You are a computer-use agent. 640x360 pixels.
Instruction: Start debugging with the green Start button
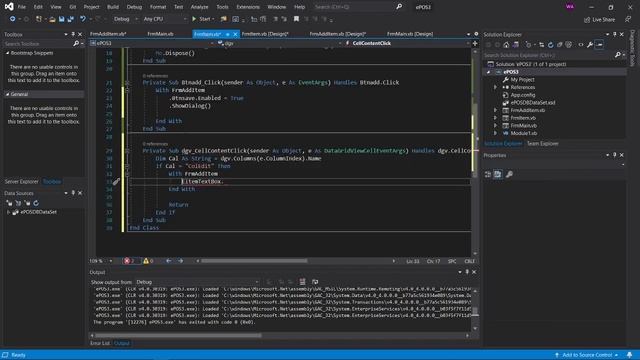(201, 19)
